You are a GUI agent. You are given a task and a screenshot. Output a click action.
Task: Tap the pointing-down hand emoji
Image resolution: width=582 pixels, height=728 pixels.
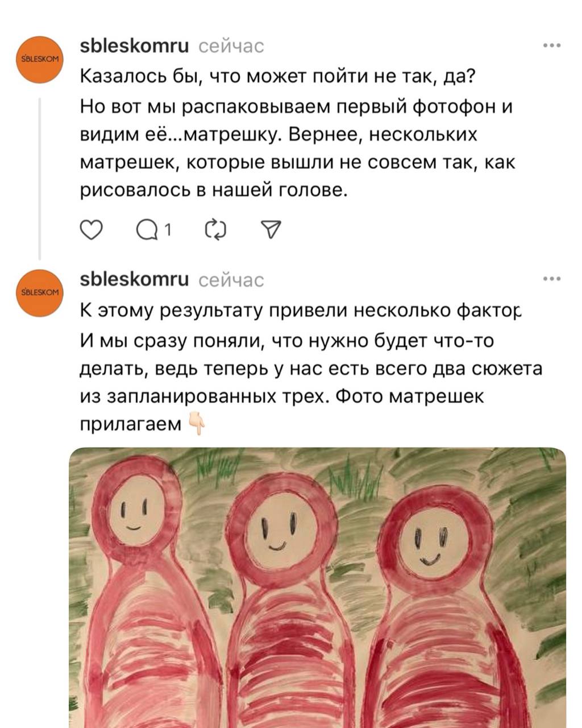[x=196, y=424]
